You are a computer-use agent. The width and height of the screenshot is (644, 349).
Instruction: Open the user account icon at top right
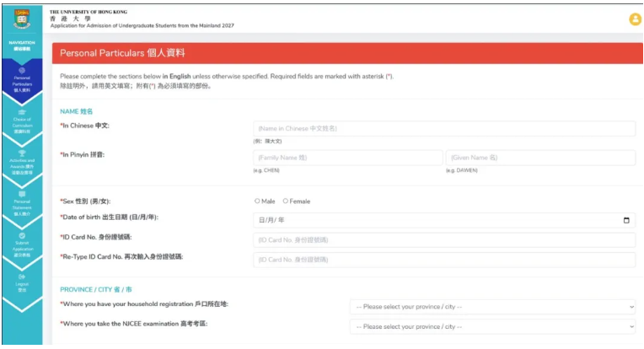[x=635, y=19]
